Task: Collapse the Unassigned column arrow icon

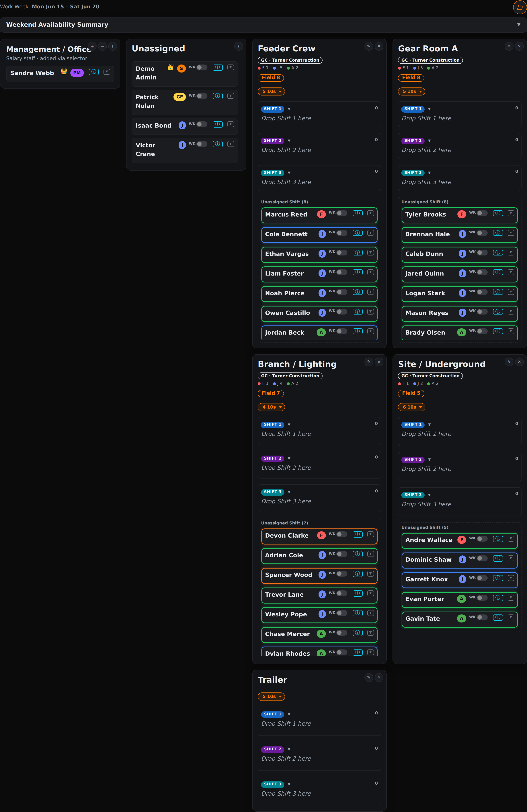Action: [x=239, y=46]
